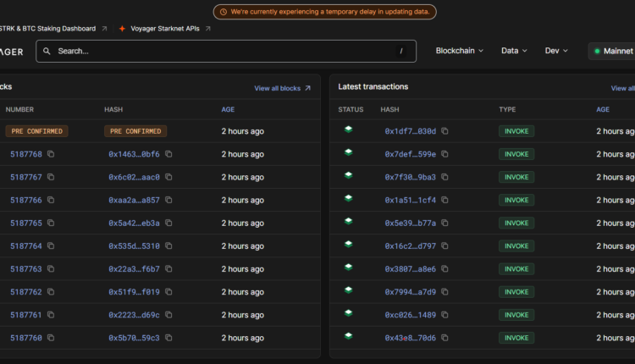Open View all blocks link

(x=282, y=88)
